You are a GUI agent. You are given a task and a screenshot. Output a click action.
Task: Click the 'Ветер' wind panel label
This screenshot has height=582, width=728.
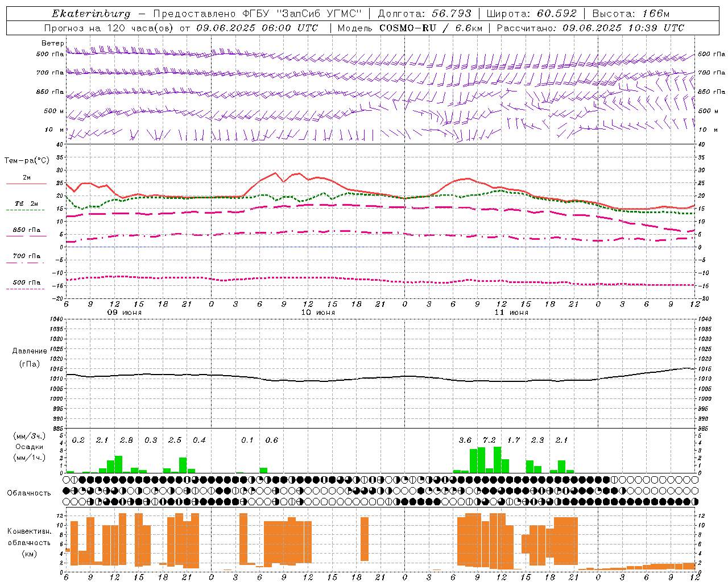[52, 43]
